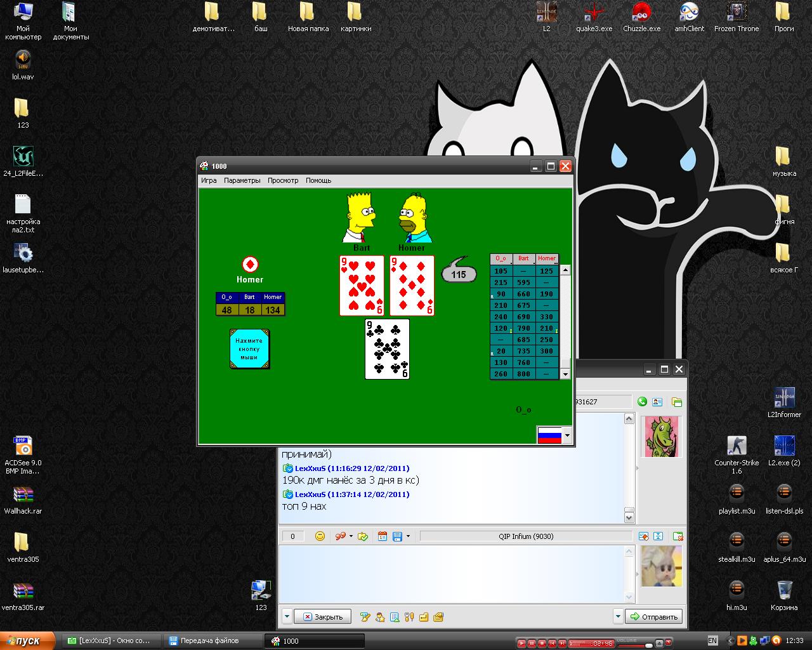The height and width of the screenshot is (650, 812).
Task: Expand the dropdown next to the floppy icon
Action: tap(408, 536)
